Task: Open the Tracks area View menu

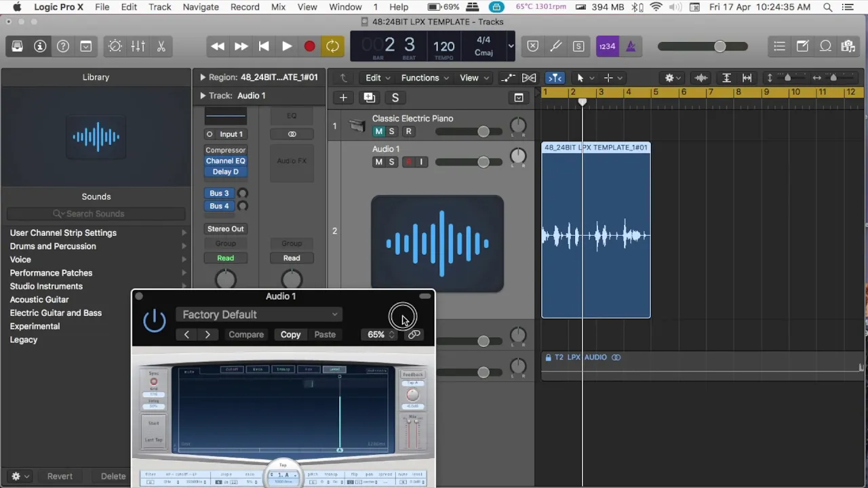Action: (x=473, y=78)
